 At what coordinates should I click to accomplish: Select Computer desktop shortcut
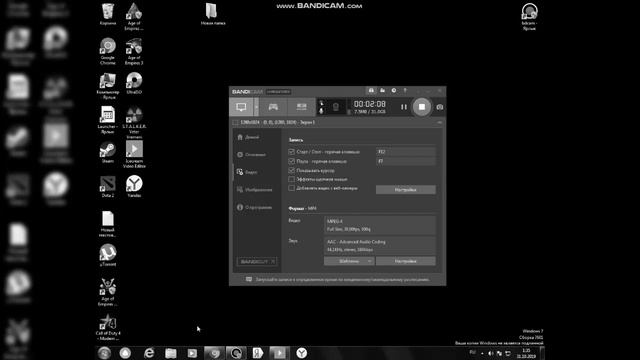click(x=108, y=86)
